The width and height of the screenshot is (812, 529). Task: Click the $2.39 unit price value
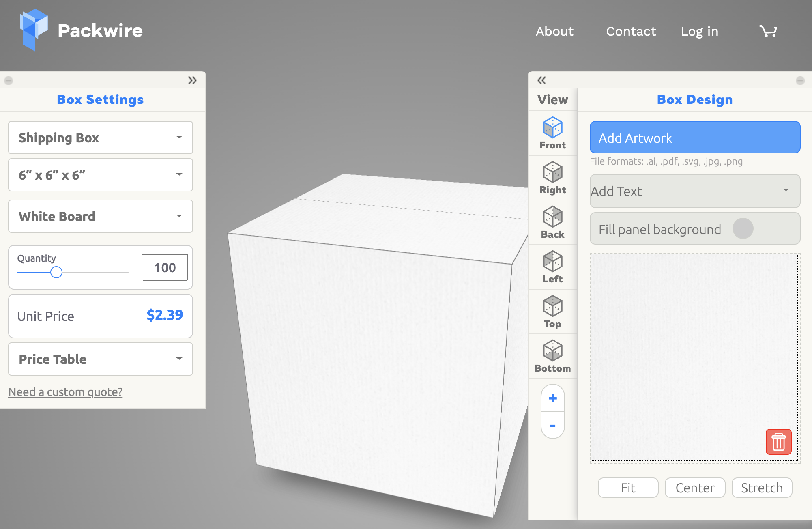point(165,315)
